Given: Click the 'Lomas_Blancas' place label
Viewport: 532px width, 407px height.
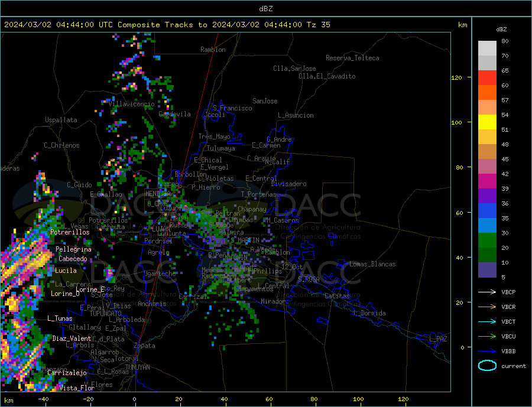Looking at the screenshot, I should point(372,264).
